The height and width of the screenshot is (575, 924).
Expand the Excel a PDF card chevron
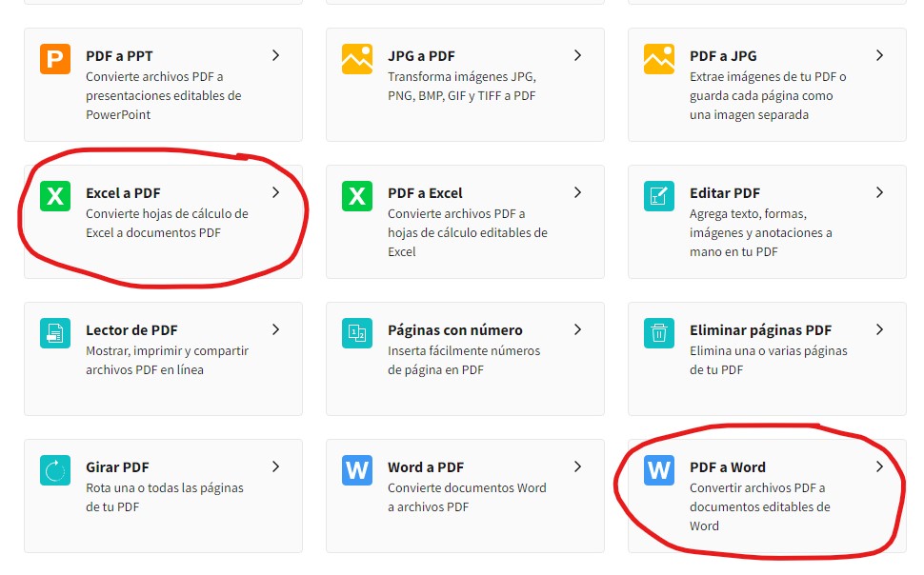pyautogui.click(x=276, y=191)
